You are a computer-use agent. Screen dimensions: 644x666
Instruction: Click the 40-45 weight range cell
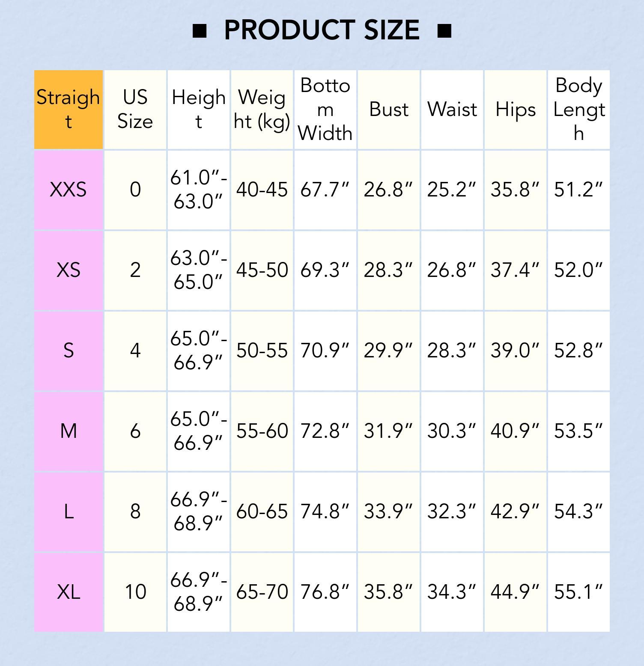click(262, 190)
